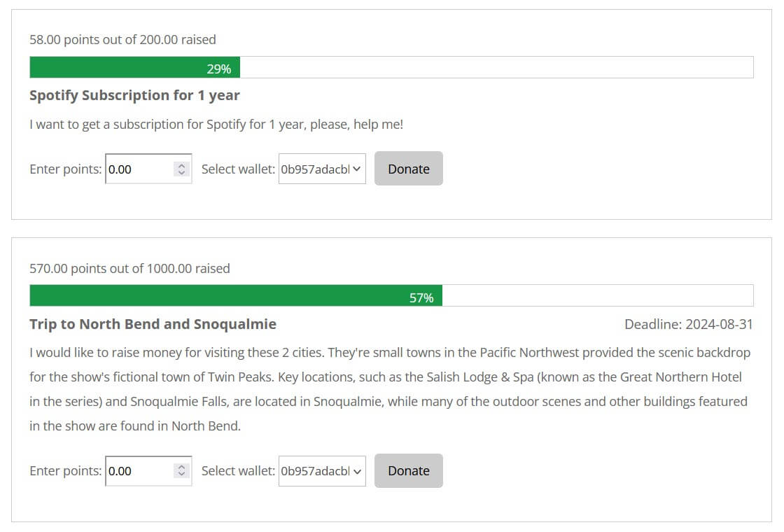Increase points with Spotify stepper up arrow
Viewport: 784px width, 532px height.
[182, 166]
